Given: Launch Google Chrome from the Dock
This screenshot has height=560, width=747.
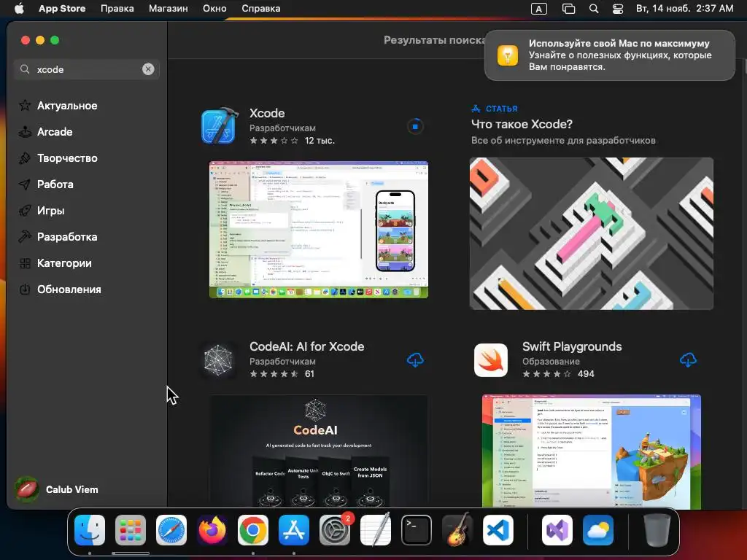Looking at the screenshot, I should tap(253, 530).
